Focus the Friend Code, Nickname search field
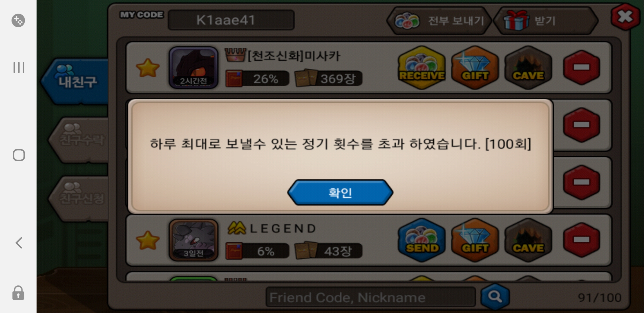This screenshot has height=313, width=644. click(x=370, y=297)
